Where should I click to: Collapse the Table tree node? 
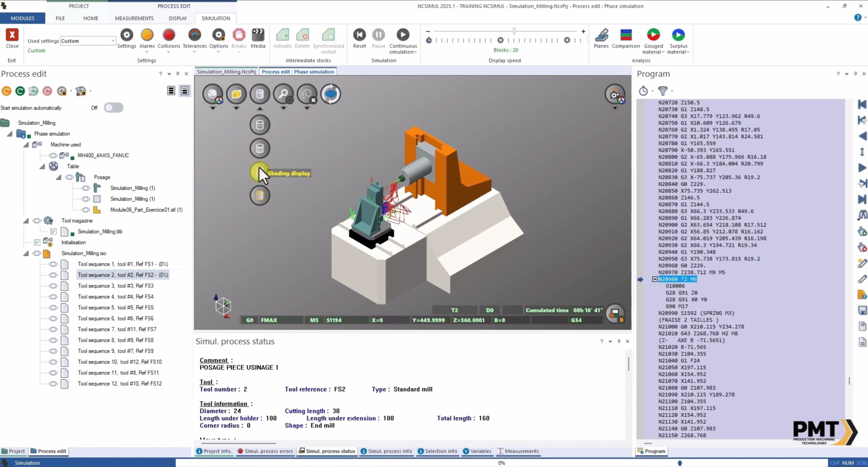42,166
